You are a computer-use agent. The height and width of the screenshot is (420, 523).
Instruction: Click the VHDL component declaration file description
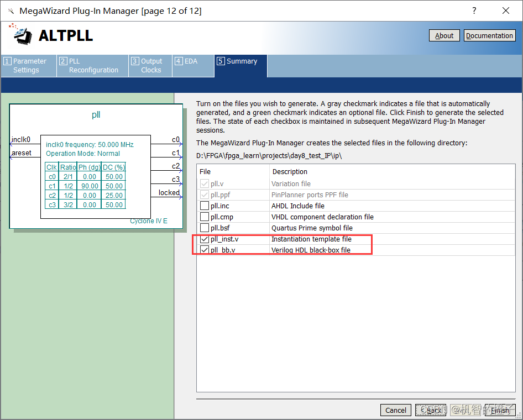pos(322,217)
